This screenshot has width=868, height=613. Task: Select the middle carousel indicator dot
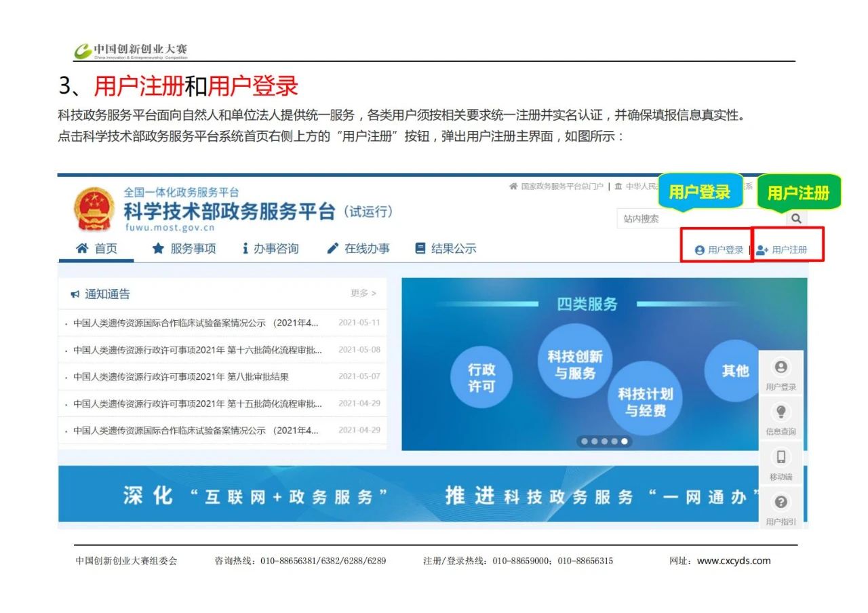pos(604,441)
